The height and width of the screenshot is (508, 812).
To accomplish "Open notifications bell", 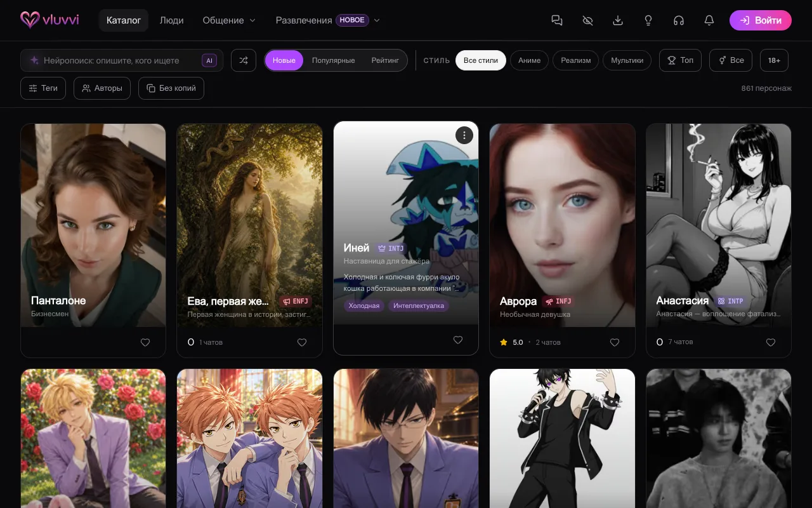I will point(709,20).
